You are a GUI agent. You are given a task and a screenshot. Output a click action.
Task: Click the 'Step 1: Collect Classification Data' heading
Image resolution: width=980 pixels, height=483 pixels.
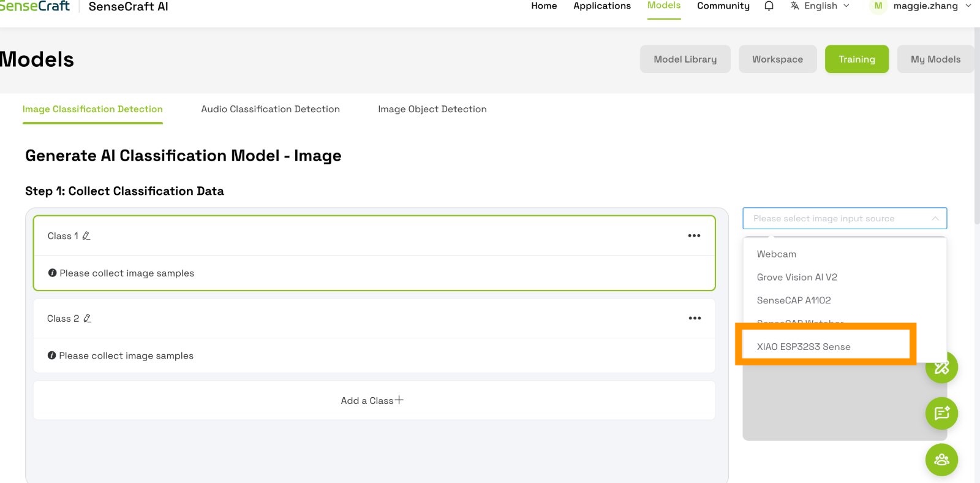[x=124, y=191]
